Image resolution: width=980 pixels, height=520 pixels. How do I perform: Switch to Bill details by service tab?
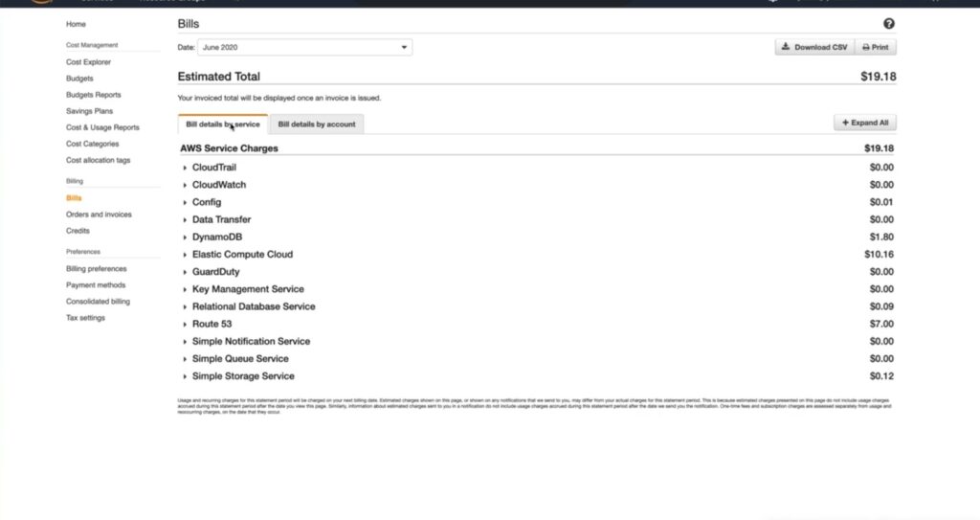(222, 124)
